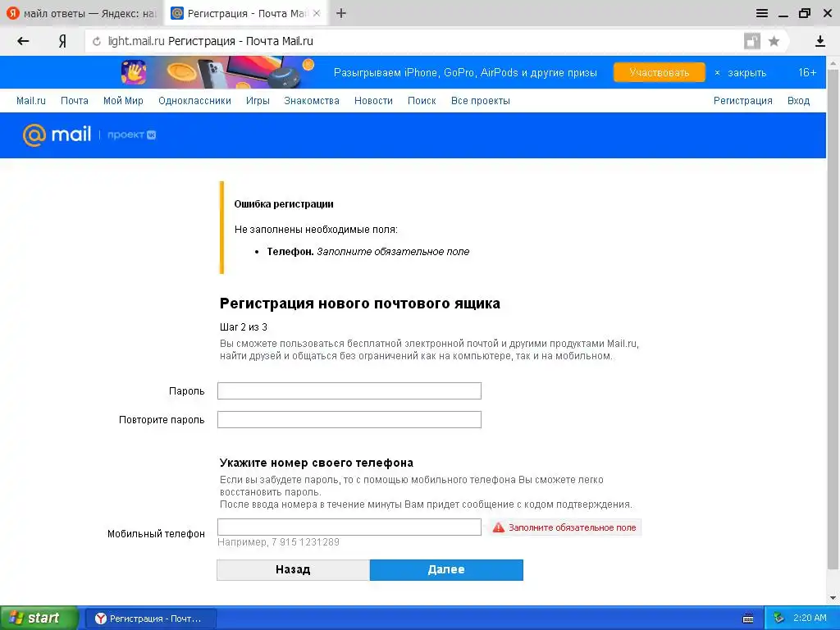This screenshot has width=840, height=630.
Task: Click the 'Шаг 2 из 3' text
Action: 243,327
